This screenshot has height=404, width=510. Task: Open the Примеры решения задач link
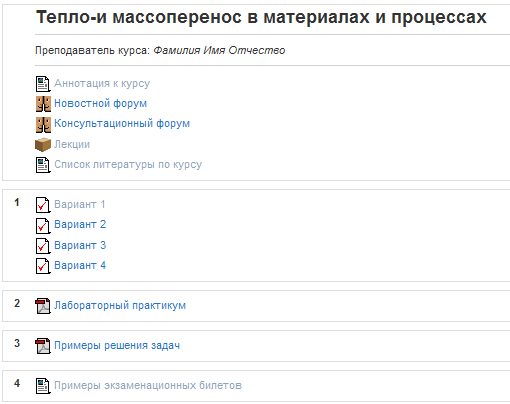[x=117, y=346]
